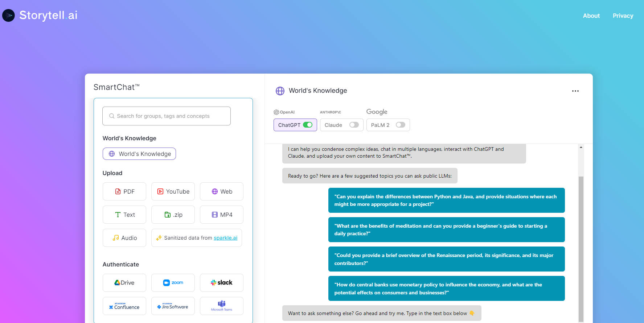Enable the Claude toggle
Viewport: 644px width, 323px height.
click(x=354, y=125)
